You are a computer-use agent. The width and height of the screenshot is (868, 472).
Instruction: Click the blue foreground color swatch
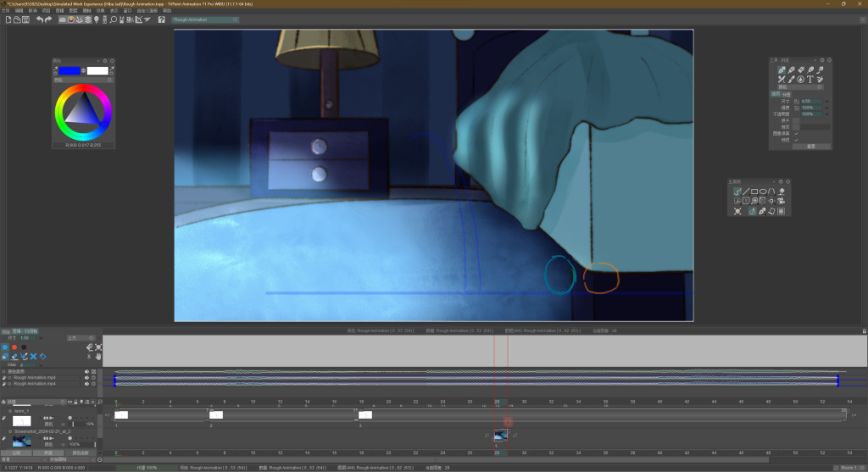70,69
